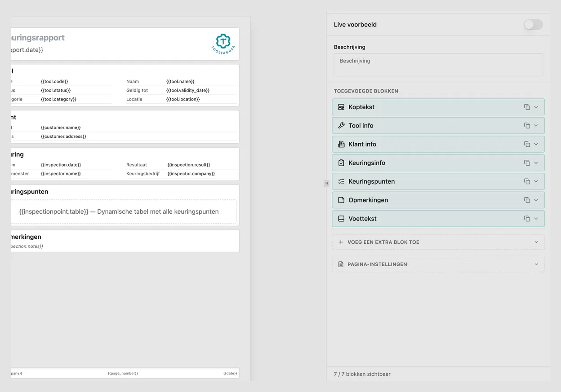
Task: Click the copy icon on Voettekst
Action: pyautogui.click(x=527, y=219)
